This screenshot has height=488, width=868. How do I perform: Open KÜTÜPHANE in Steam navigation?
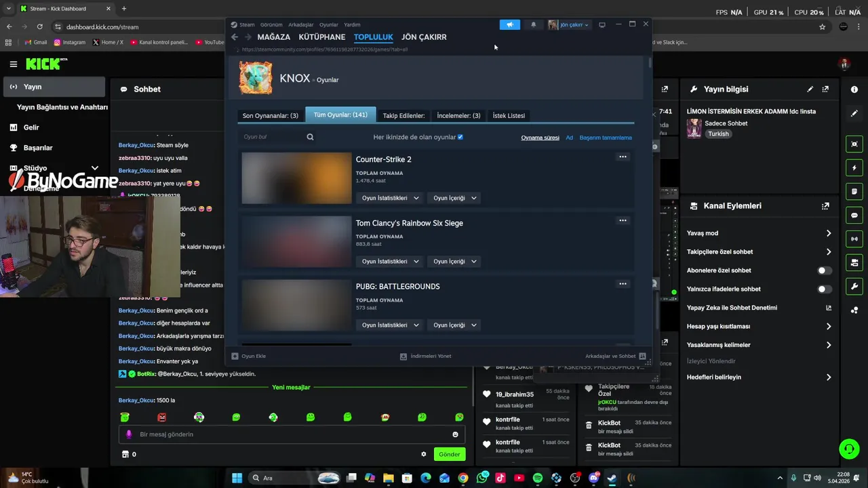tap(322, 37)
